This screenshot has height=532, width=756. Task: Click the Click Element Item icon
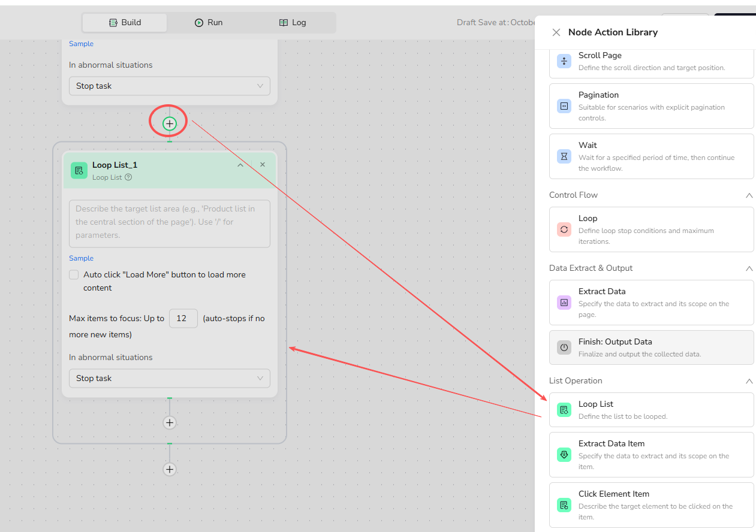point(564,505)
